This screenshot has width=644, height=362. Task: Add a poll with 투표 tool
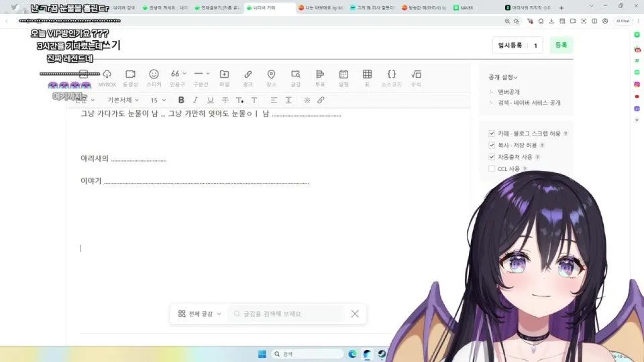[x=320, y=78]
